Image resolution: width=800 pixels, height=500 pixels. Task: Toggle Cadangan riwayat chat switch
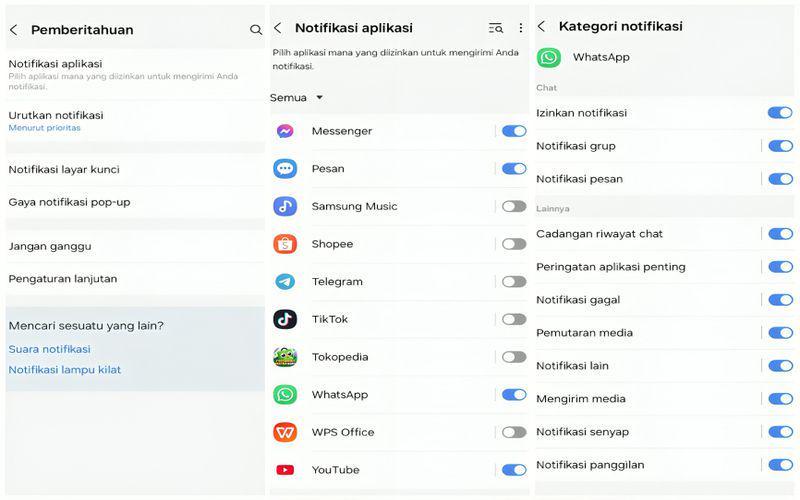pyautogui.click(x=780, y=234)
